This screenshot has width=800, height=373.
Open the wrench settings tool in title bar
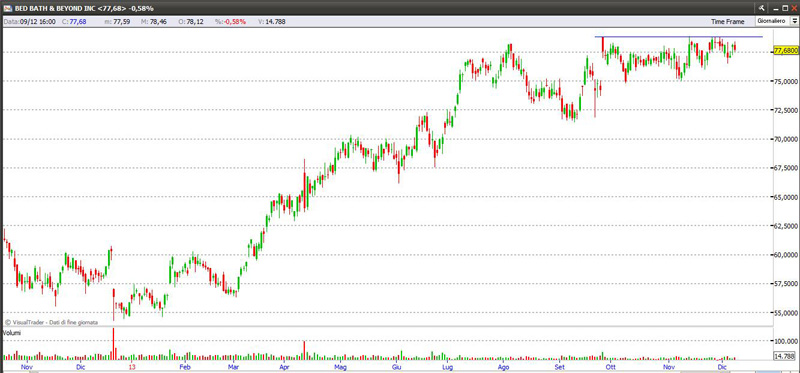761,8
